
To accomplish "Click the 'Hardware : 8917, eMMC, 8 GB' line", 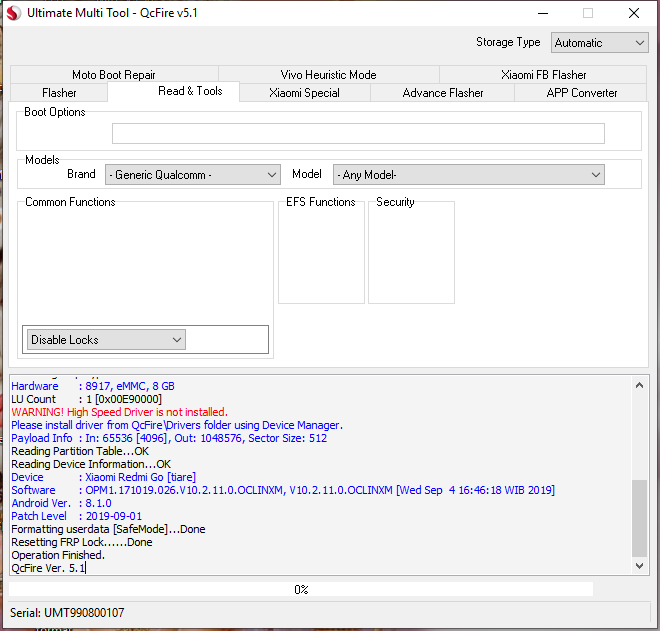I will [93, 386].
